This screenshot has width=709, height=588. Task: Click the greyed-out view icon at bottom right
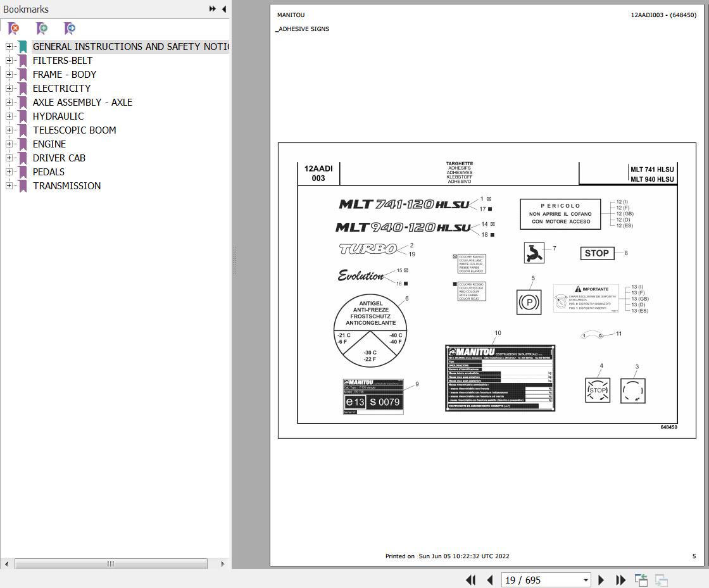point(661,580)
